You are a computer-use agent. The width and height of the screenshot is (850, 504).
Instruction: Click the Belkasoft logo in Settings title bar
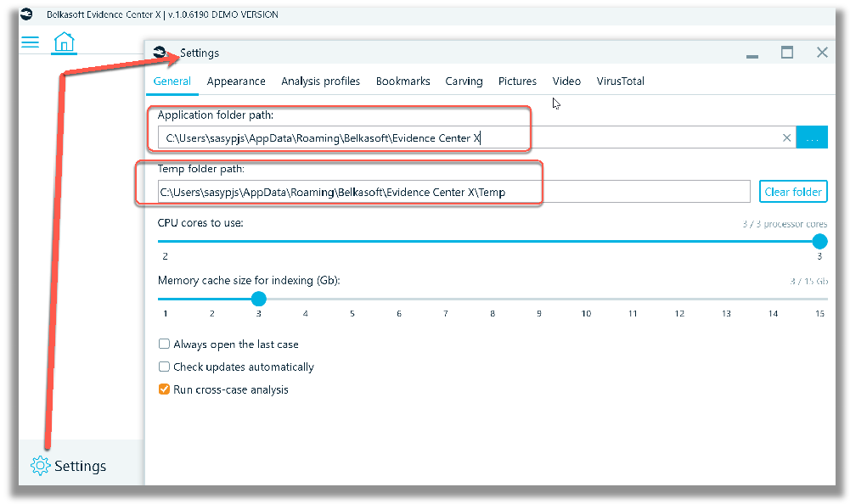click(x=160, y=52)
